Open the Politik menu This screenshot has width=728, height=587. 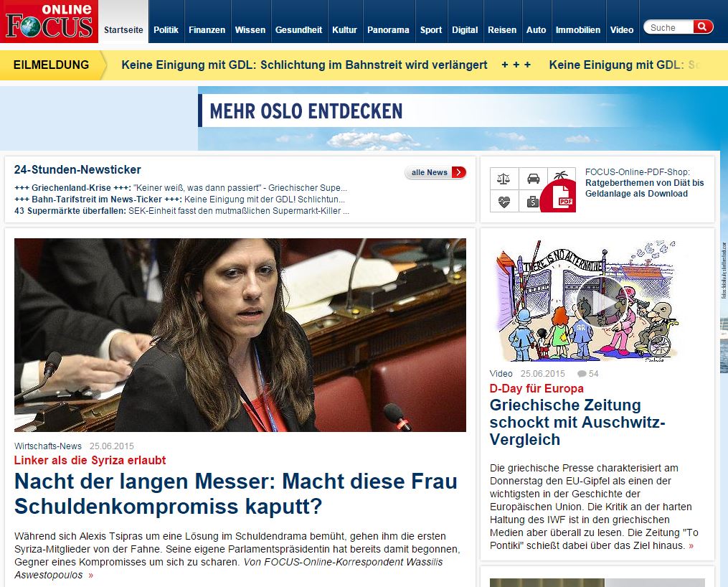coord(166,29)
